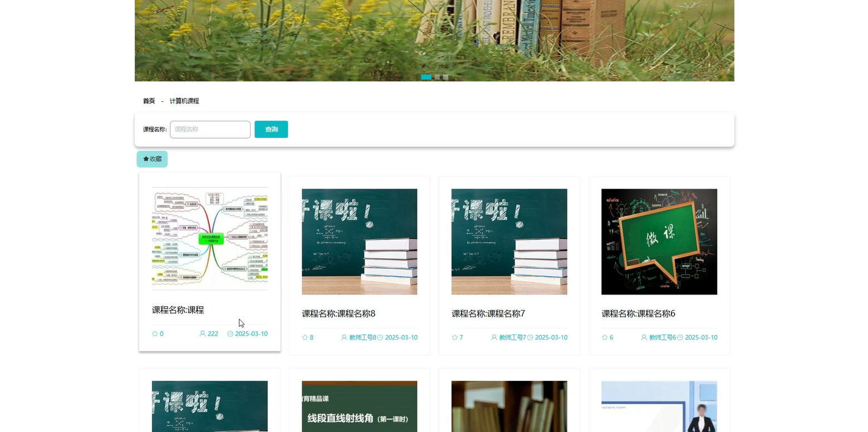Toggle favorite star on 课程名称6 card
The width and height of the screenshot is (868, 432).
(x=604, y=337)
